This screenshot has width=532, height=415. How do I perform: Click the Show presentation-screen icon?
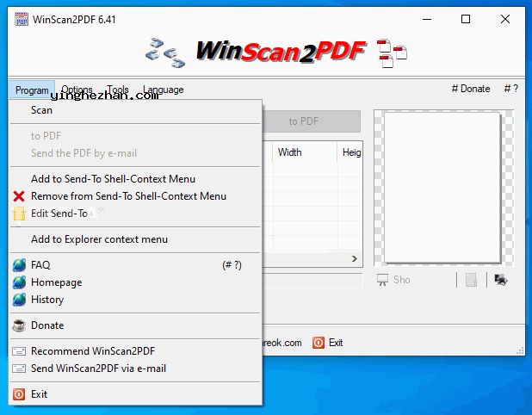382,280
